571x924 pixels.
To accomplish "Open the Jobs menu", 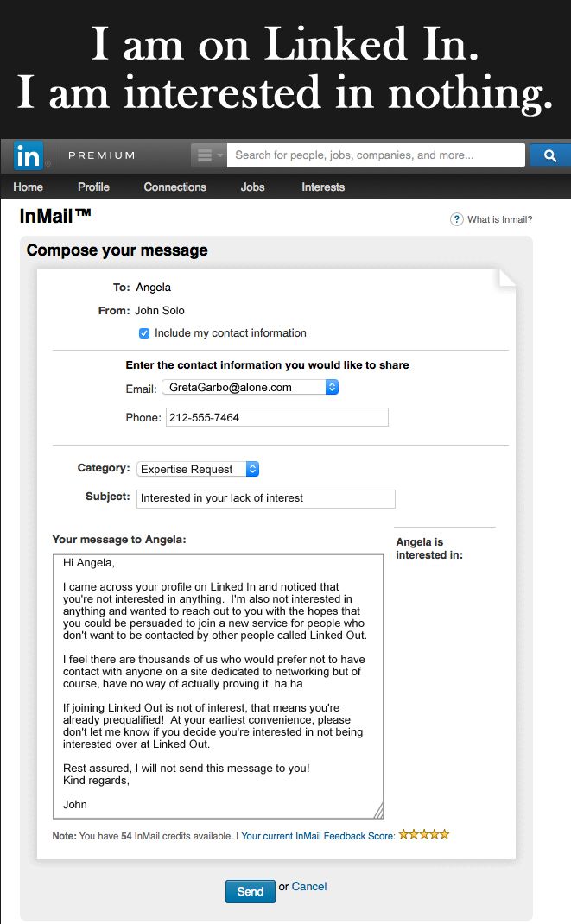I will click(253, 187).
